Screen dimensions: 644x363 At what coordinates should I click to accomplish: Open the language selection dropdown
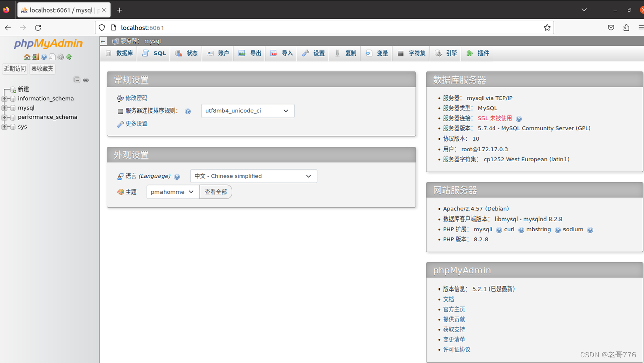click(x=254, y=176)
